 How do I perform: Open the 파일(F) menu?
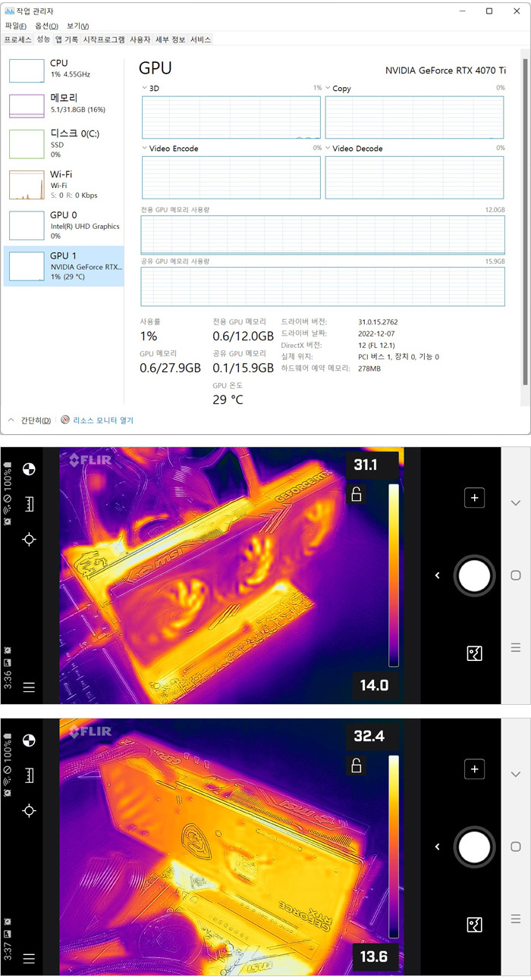(16, 26)
